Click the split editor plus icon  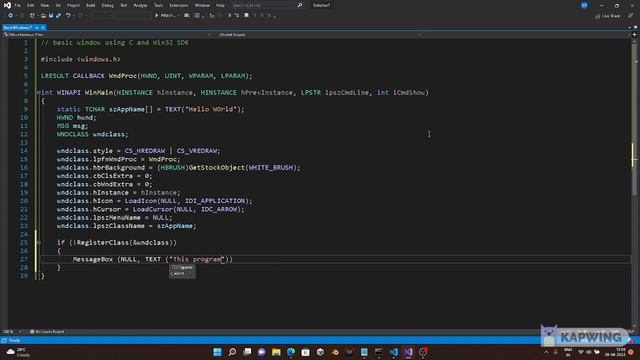tap(634, 35)
